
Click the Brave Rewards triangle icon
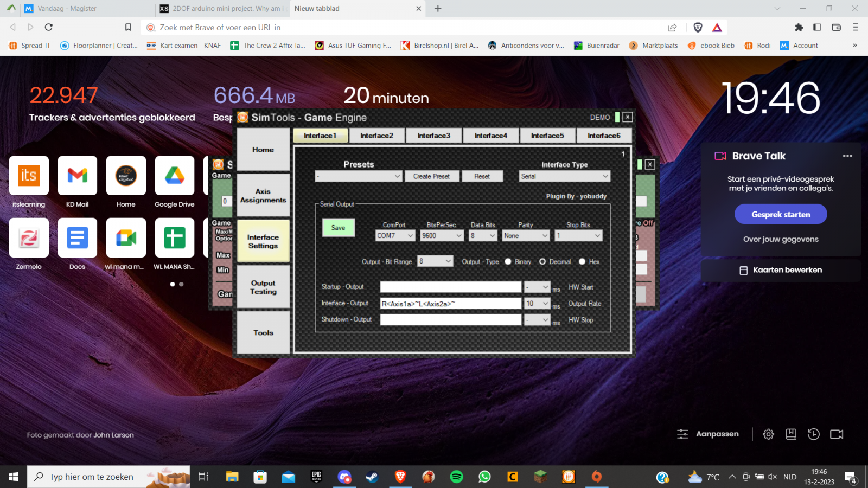(x=717, y=27)
